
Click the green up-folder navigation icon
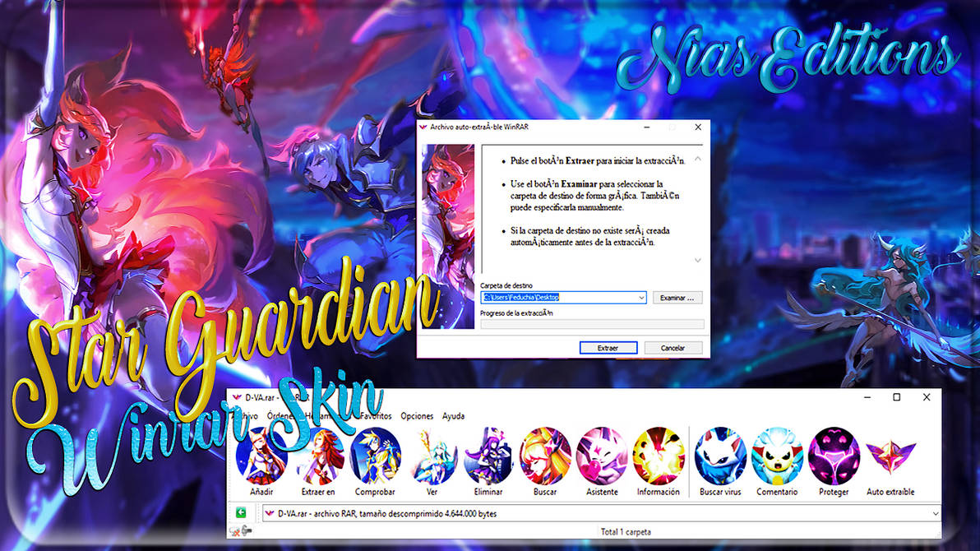pyautogui.click(x=239, y=512)
